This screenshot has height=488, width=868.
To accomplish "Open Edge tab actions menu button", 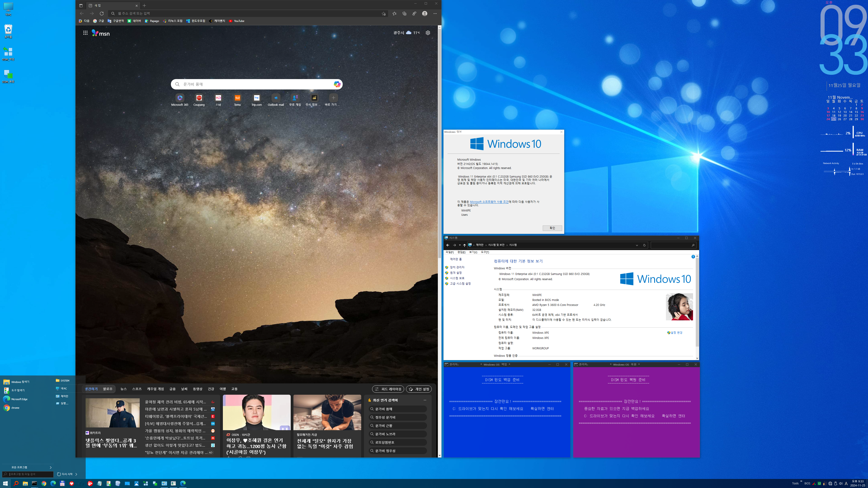I will 80,5.
